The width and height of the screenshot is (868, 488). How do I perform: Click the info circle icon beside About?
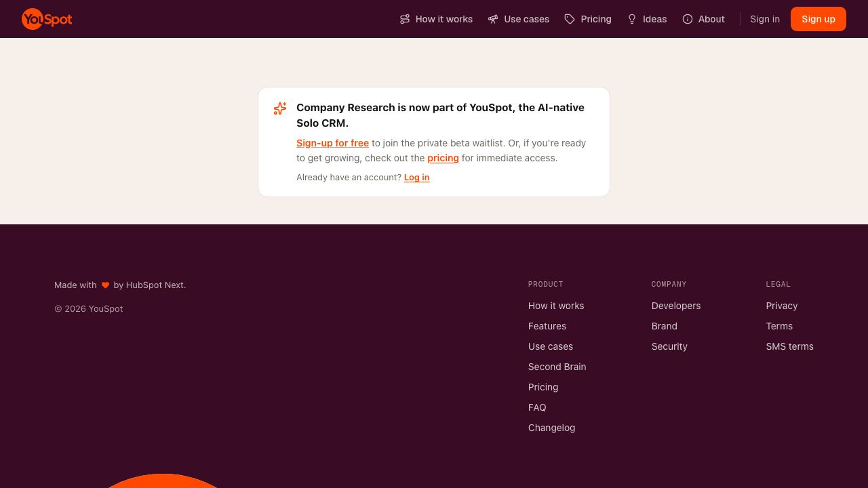tap(688, 19)
